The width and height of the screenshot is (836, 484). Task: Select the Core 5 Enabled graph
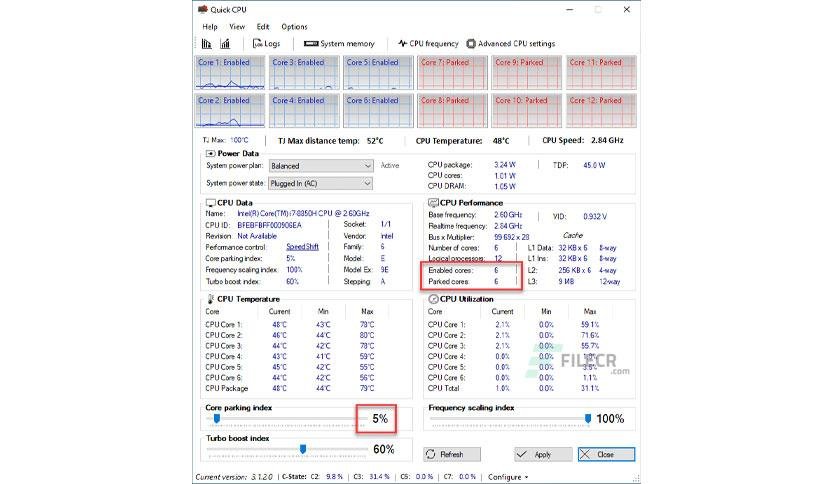click(x=378, y=72)
